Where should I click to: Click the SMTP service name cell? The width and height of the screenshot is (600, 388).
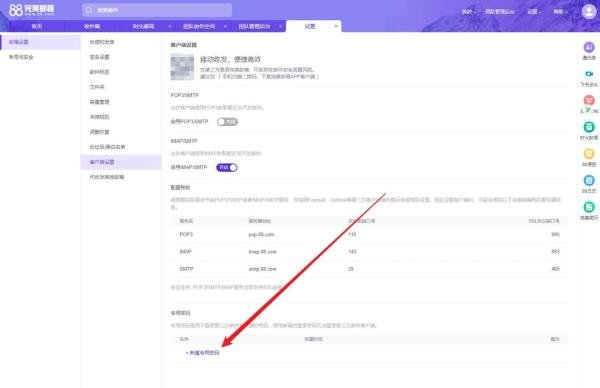click(x=186, y=269)
